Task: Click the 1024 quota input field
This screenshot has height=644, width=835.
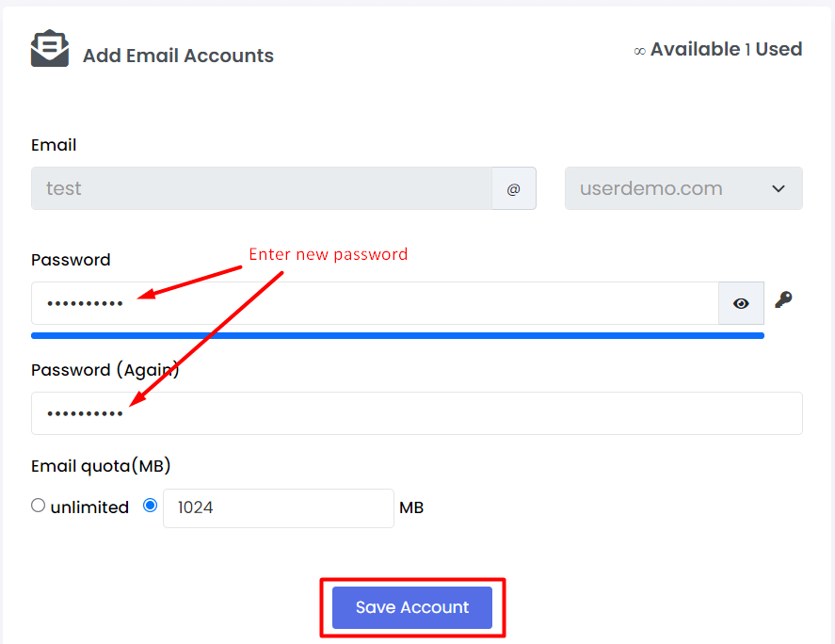Action: 279,508
